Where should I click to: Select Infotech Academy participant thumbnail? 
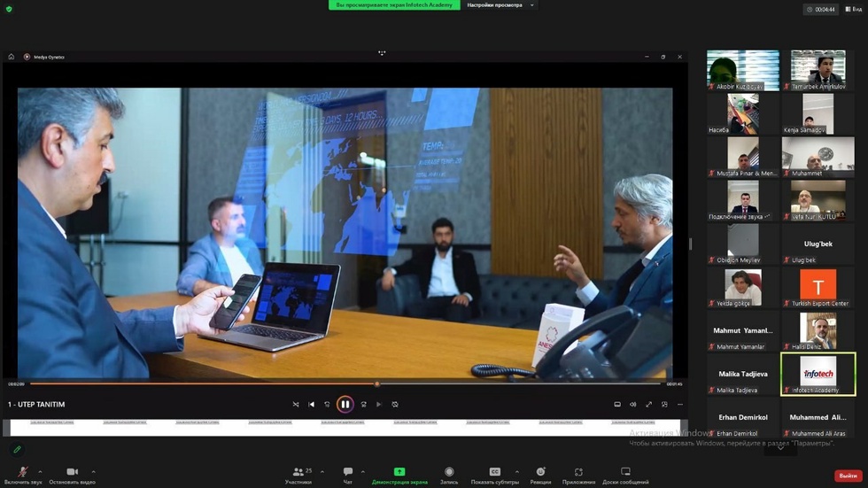click(818, 373)
